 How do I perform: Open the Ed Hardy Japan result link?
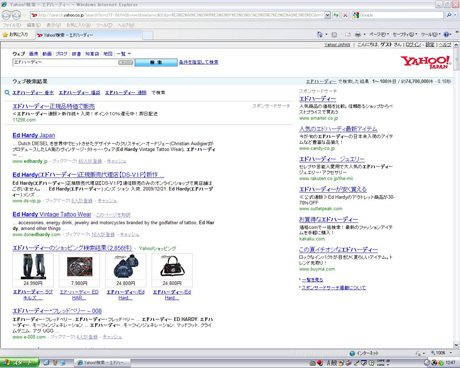point(34,135)
